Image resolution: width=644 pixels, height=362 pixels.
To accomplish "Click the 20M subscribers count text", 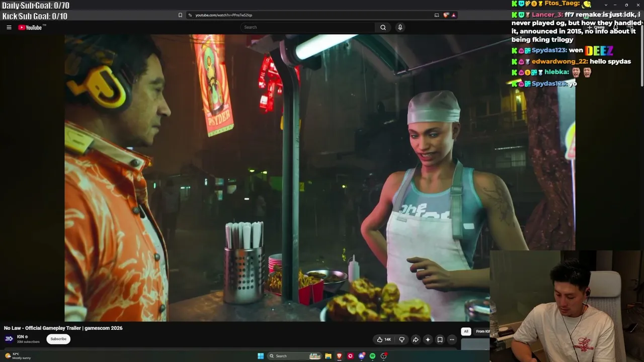I will (28, 342).
